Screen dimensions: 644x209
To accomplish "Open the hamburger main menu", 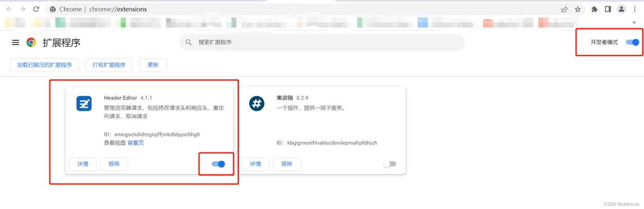I will pos(16,42).
